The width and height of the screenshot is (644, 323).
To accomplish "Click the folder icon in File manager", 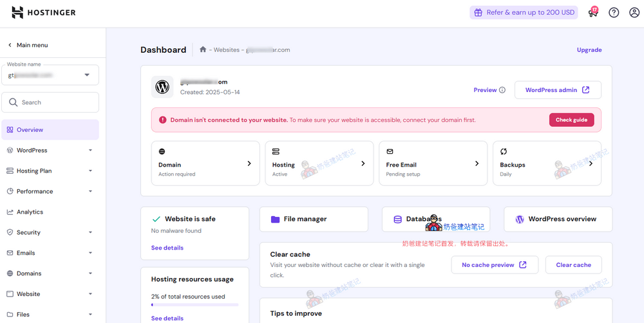I will 275,219.
